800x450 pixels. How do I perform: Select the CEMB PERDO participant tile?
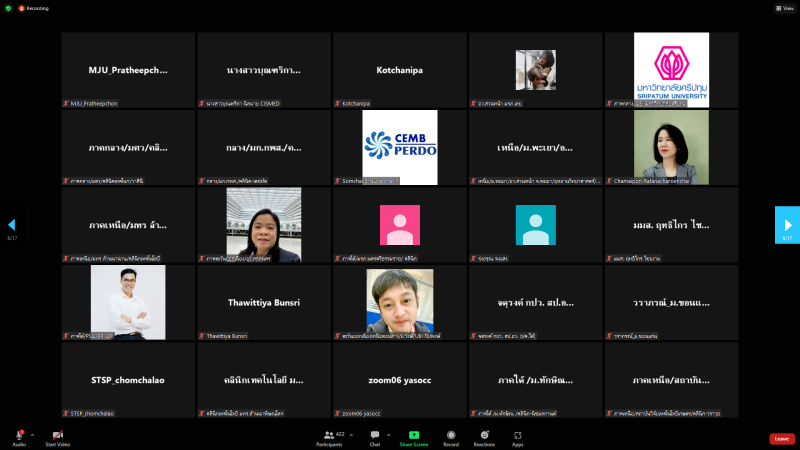click(x=400, y=147)
